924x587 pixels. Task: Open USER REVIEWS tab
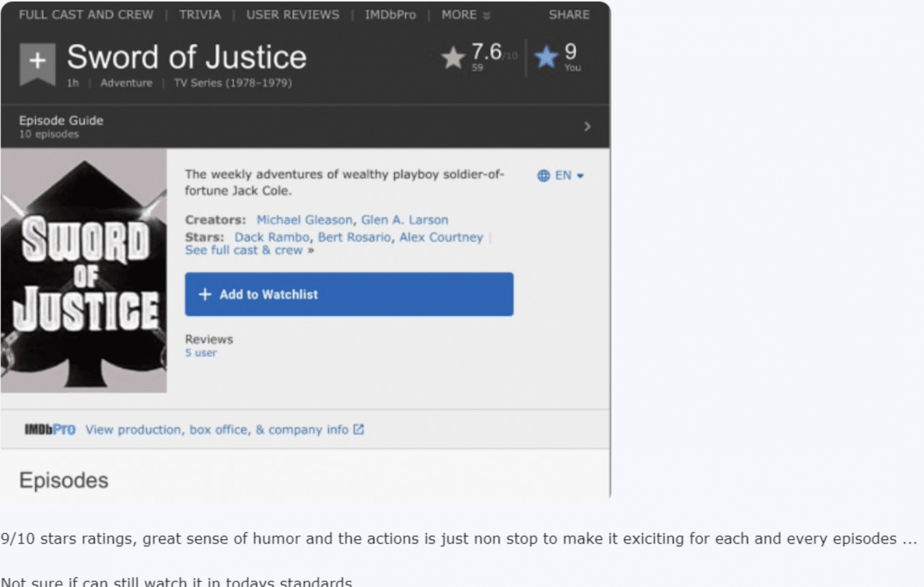point(293,15)
